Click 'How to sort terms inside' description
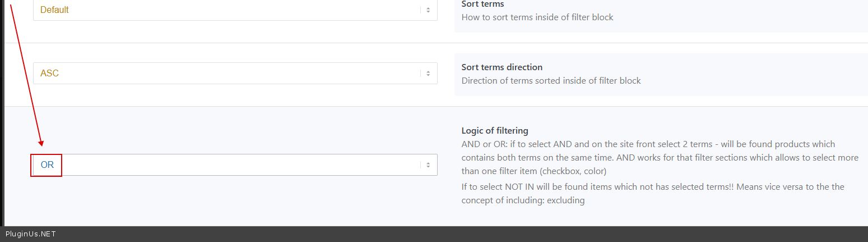Viewport: 868px width, 242px height. 537,17
